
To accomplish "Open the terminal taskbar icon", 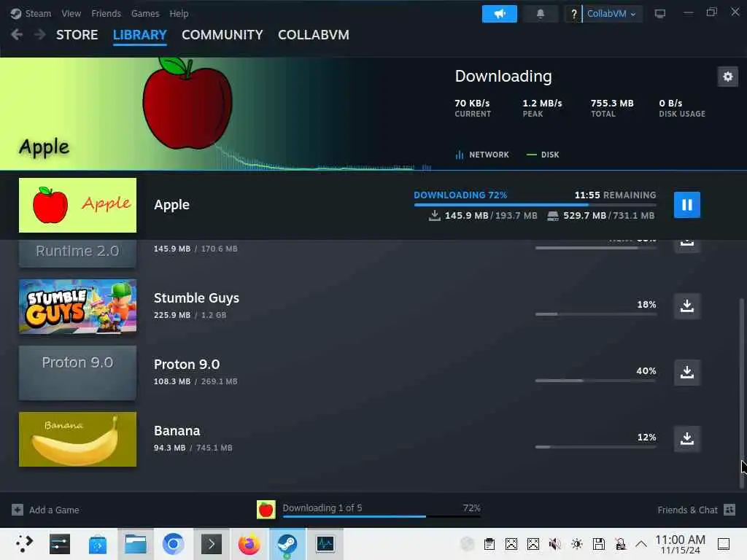I will [211, 543].
